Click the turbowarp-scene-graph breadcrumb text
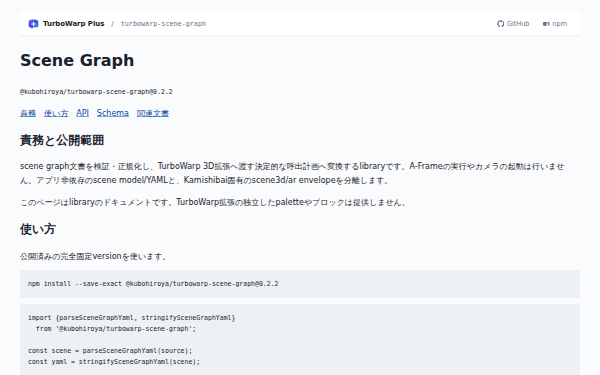 tap(163, 24)
